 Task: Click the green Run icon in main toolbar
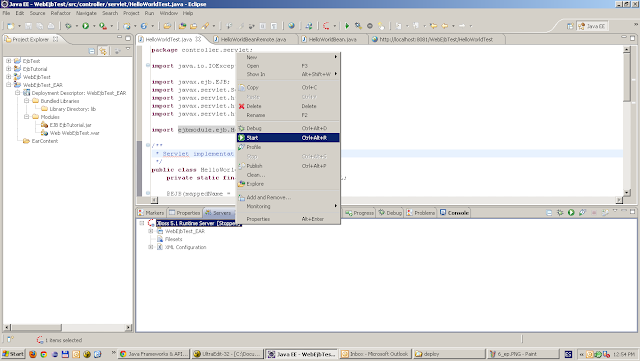tap(86, 26)
